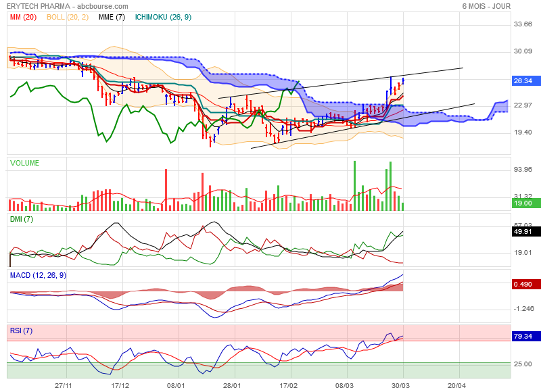Click the MM (20) legend label
This screenshot has height=392, width=541.
point(23,18)
